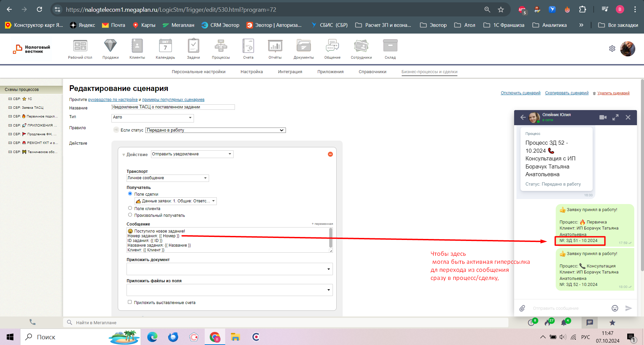Switch to Настройка tab
Viewport: 644px width, 345px height.
(x=252, y=72)
